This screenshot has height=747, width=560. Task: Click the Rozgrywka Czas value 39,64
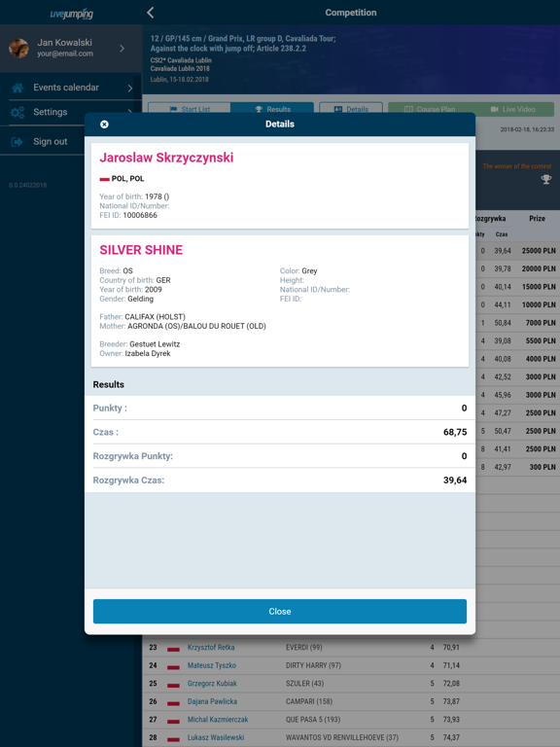tap(455, 480)
